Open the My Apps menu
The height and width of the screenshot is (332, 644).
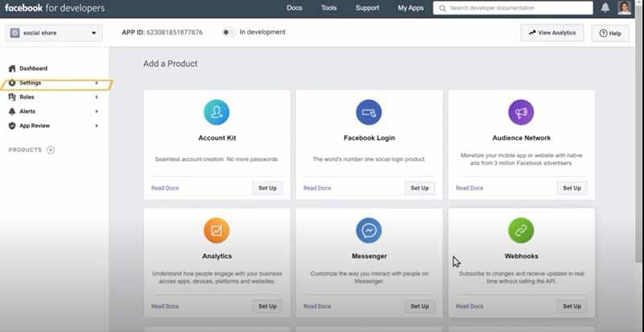(x=411, y=8)
